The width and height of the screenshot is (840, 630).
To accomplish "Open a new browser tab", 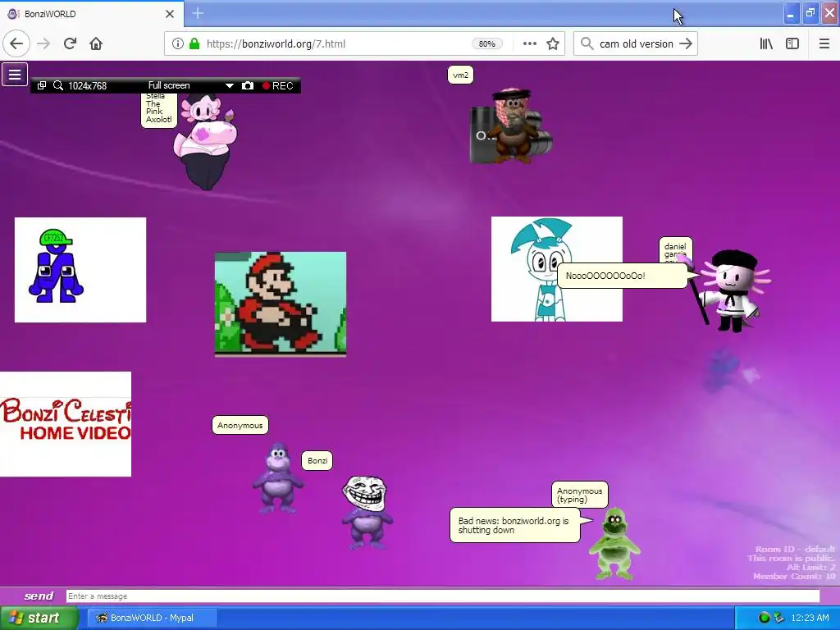I will [x=198, y=13].
